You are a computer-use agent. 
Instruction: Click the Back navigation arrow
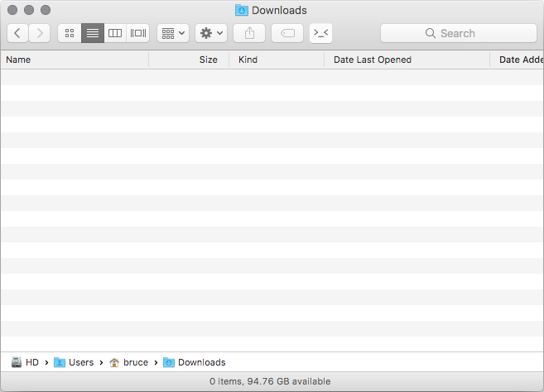tap(17, 33)
